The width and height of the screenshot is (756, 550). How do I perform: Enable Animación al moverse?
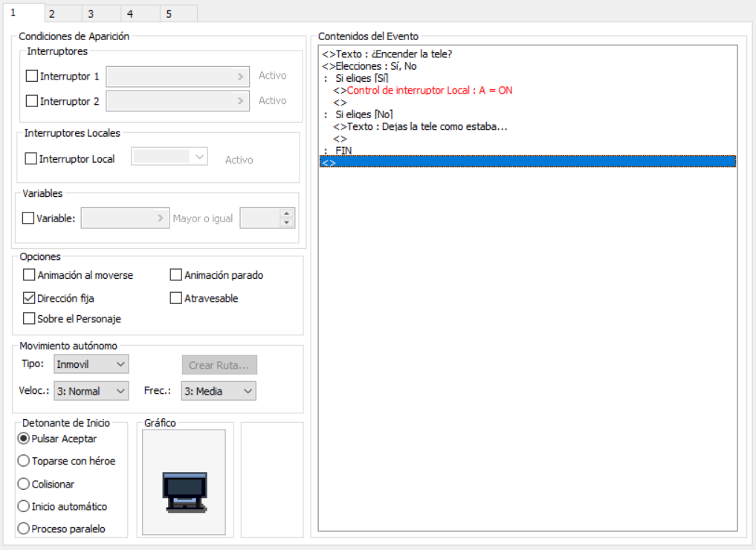[x=30, y=275]
